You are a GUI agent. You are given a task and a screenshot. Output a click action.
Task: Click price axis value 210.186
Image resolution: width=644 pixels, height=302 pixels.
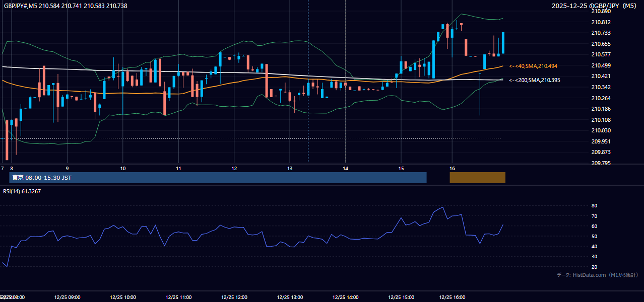(600, 109)
